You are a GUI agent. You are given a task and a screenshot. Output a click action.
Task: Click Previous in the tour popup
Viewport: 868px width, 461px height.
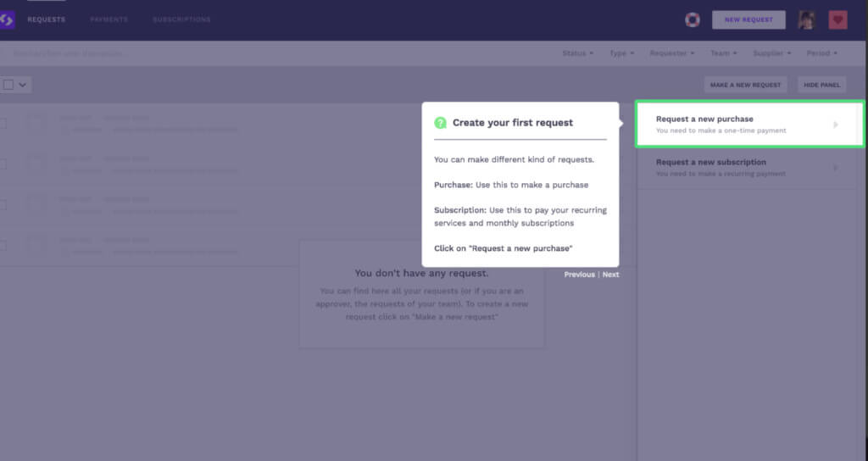click(x=579, y=275)
